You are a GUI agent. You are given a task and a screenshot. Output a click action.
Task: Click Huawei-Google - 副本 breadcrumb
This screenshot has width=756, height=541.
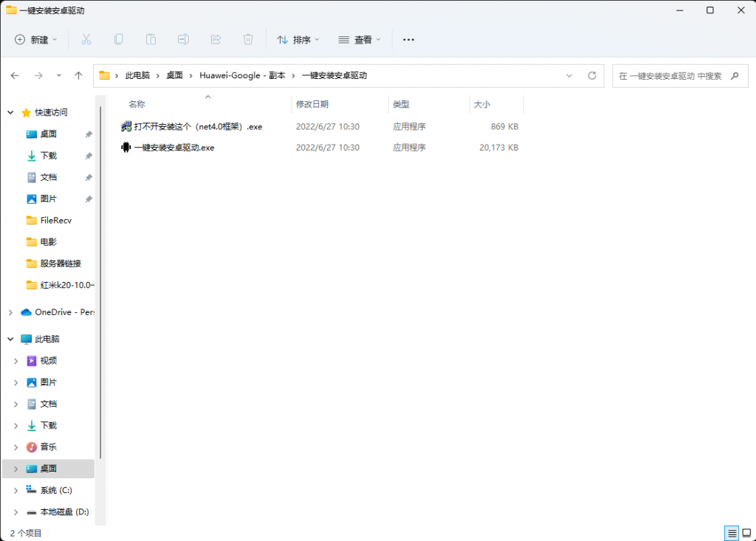point(242,76)
